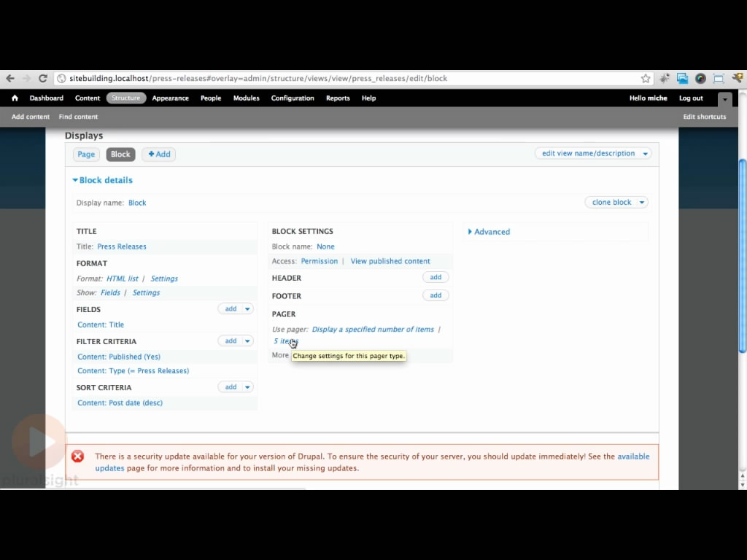
Task: Open the edit view name/description dropdown arrow
Action: (x=646, y=154)
